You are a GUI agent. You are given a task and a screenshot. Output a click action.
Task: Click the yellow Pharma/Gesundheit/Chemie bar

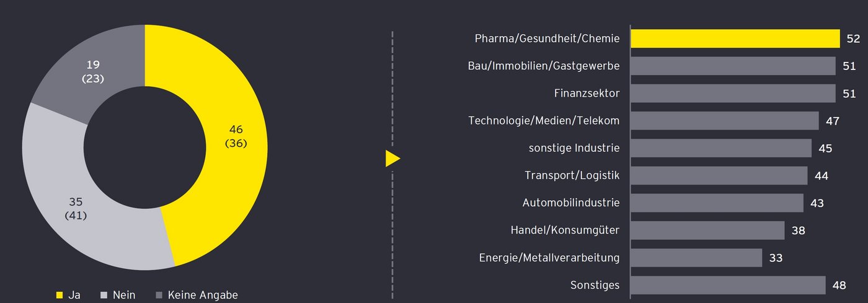pyautogui.click(x=735, y=38)
